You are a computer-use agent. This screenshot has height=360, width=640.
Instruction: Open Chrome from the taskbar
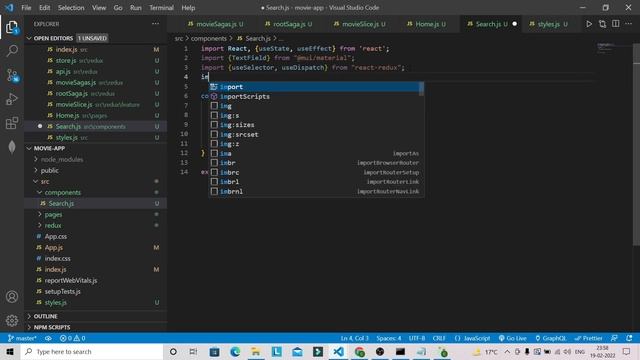point(359,352)
